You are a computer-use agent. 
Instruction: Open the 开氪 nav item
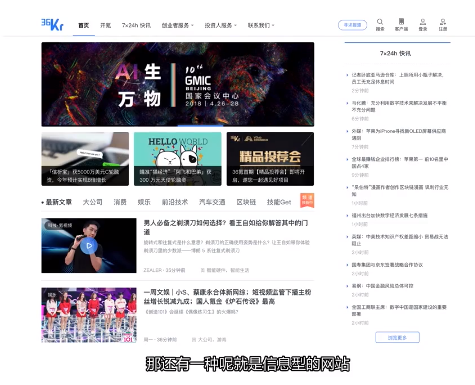[106, 25]
